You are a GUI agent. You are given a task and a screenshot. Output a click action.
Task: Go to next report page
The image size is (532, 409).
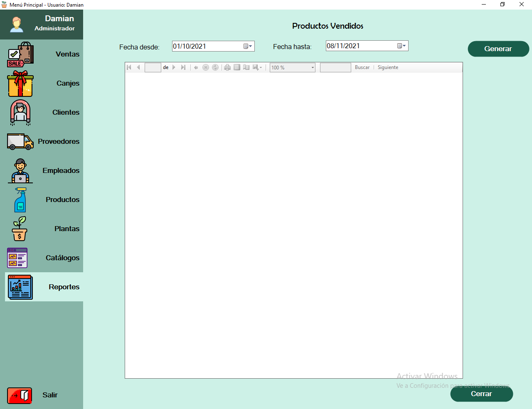pyautogui.click(x=174, y=67)
